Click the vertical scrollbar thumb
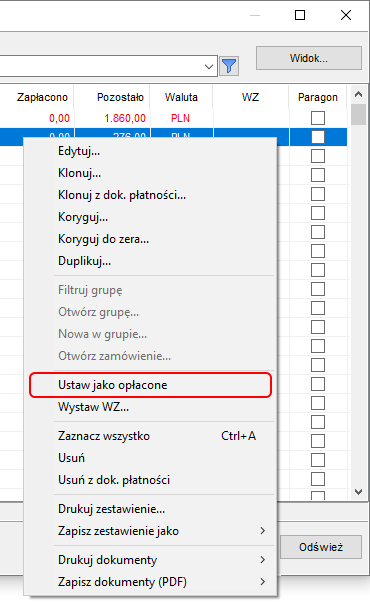 (358, 114)
